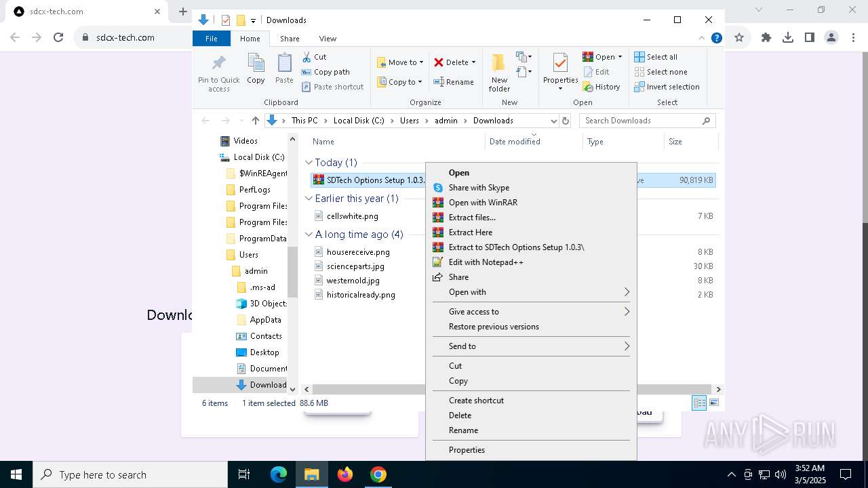Click the Paste ribbon icon
Screen dimensions: 868x488
click(x=284, y=69)
